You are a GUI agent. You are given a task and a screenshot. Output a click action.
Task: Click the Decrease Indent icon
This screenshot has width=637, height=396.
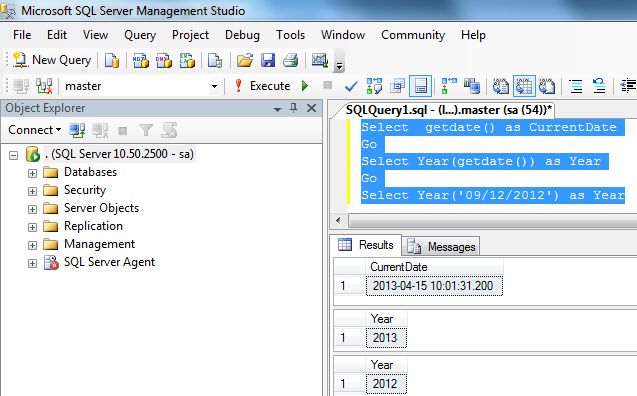coord(628,86)
